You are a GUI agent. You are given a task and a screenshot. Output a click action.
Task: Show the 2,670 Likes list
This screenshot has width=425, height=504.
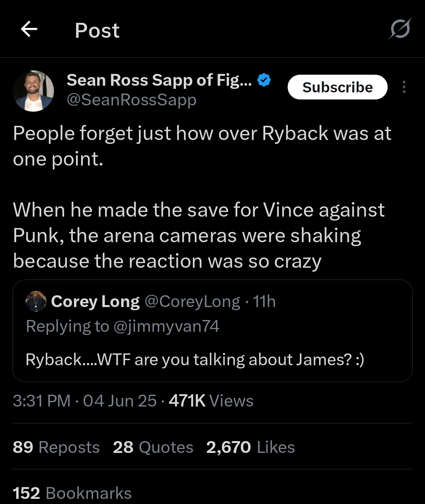tap(250, 447)
